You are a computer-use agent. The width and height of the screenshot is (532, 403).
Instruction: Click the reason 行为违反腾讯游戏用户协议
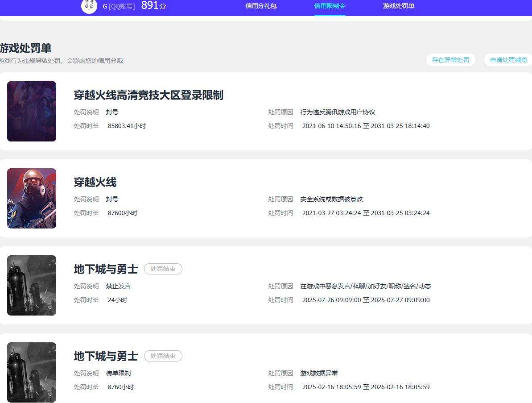[338, 112]
